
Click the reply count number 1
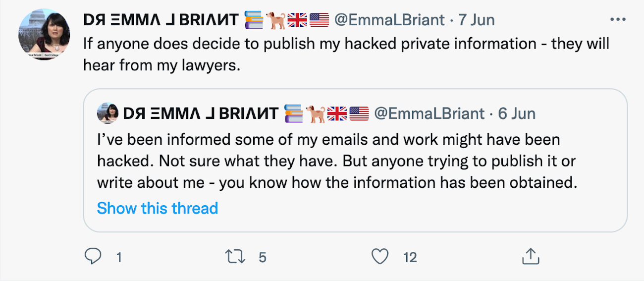tap(118, 257)
